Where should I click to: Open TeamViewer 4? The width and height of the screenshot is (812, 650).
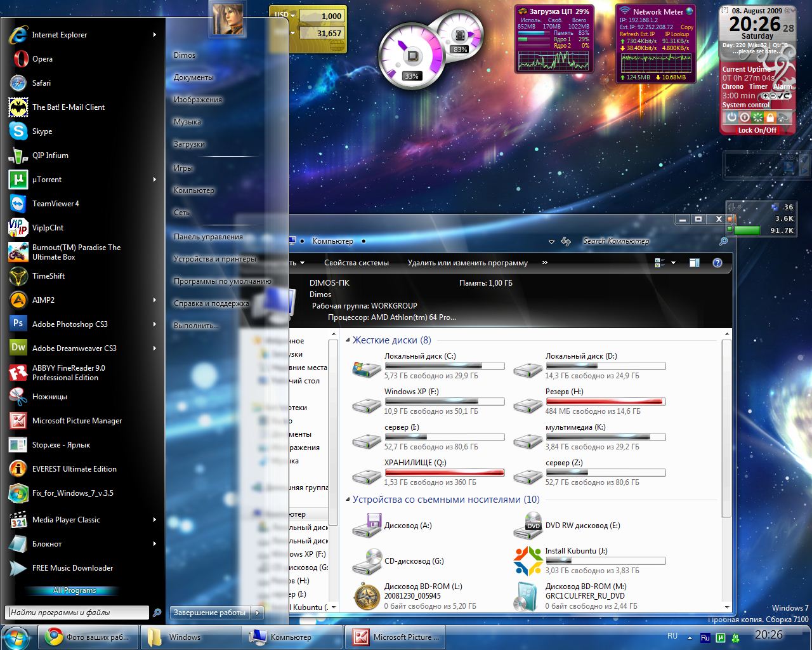point(82,204)
